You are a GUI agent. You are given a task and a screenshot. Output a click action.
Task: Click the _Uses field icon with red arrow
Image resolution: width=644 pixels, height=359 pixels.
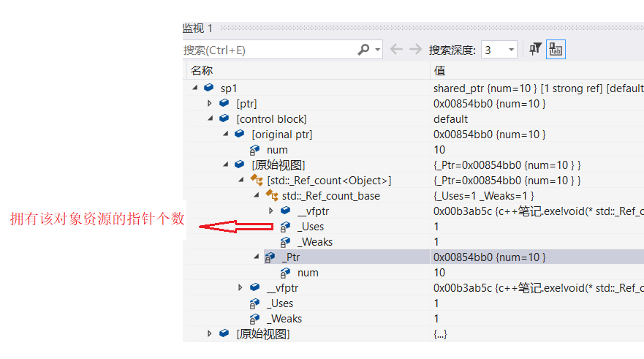pyautogui.click(x=285, y=227)
